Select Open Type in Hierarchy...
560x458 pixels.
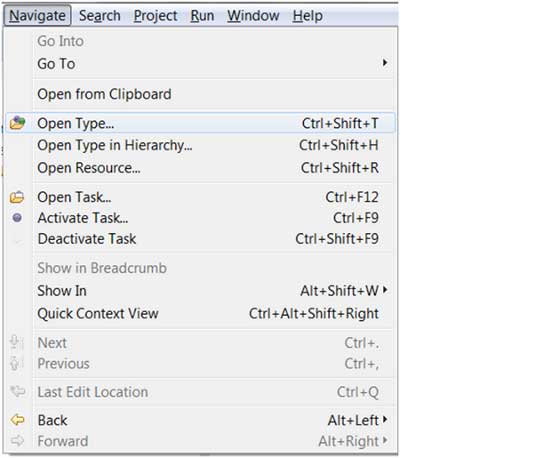pos(200,145)
